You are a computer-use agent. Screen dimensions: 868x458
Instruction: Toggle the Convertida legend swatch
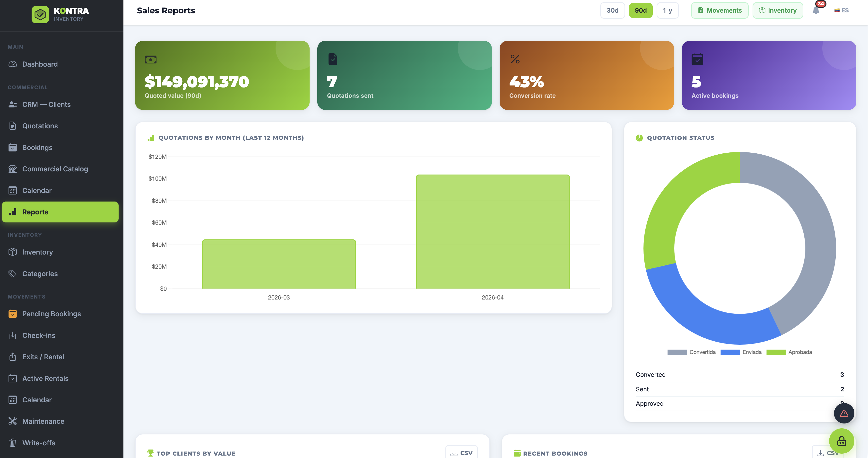click(677, 352)
